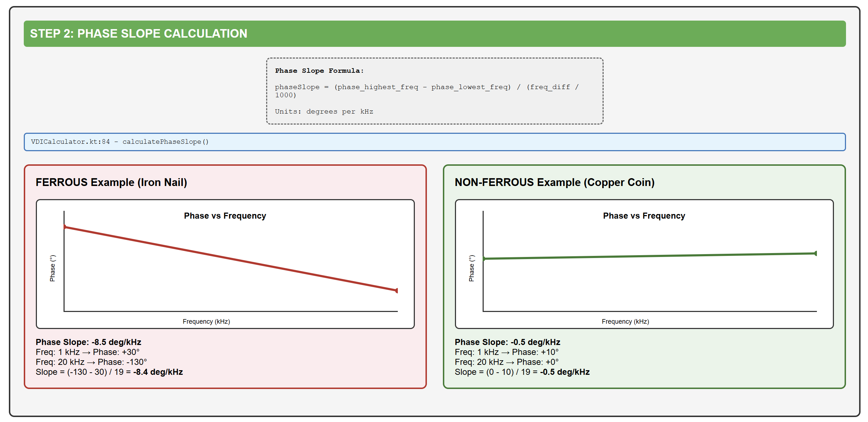Image resolution: width=868 pixels, height=422 pixels.
Task: Click the copper chart's Phase vs Frequency title
Action: (x=644, y=216)
